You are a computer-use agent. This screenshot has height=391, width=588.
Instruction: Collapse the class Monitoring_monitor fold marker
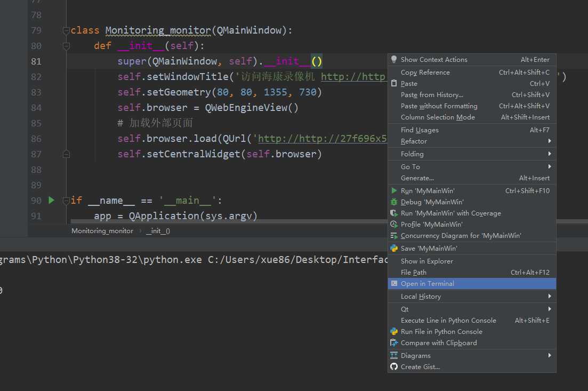[67, 30]
